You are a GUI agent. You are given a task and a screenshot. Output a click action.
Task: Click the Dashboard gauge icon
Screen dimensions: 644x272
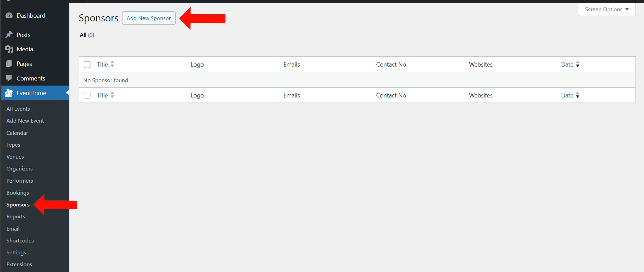click(9, 15)
